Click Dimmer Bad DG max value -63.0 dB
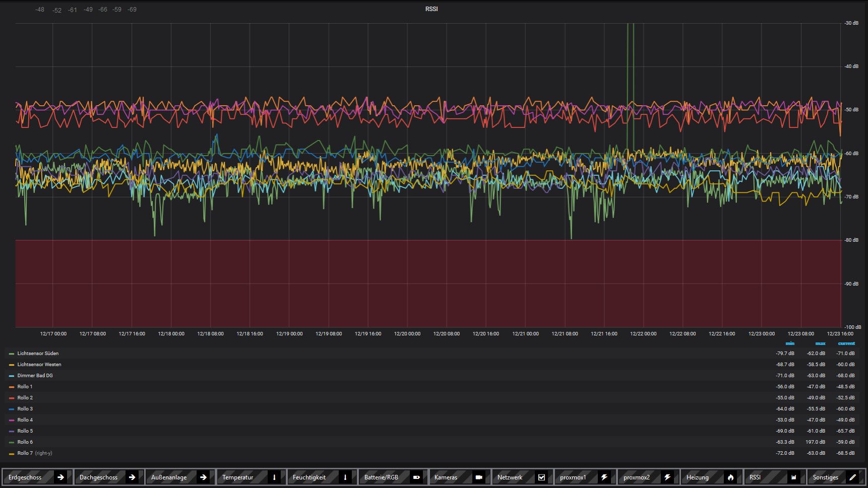868x488 pixels. tap(816, 376)
